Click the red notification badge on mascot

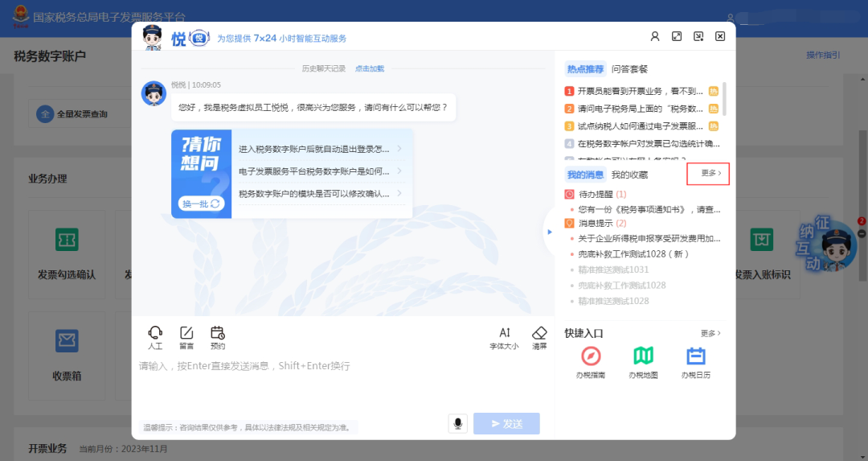click(x=862, y=221)
